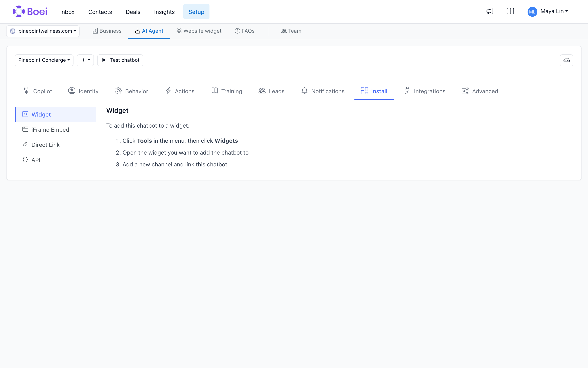Open the Advanced tab
The image size is (588, 368).
(x=480, y=91)
